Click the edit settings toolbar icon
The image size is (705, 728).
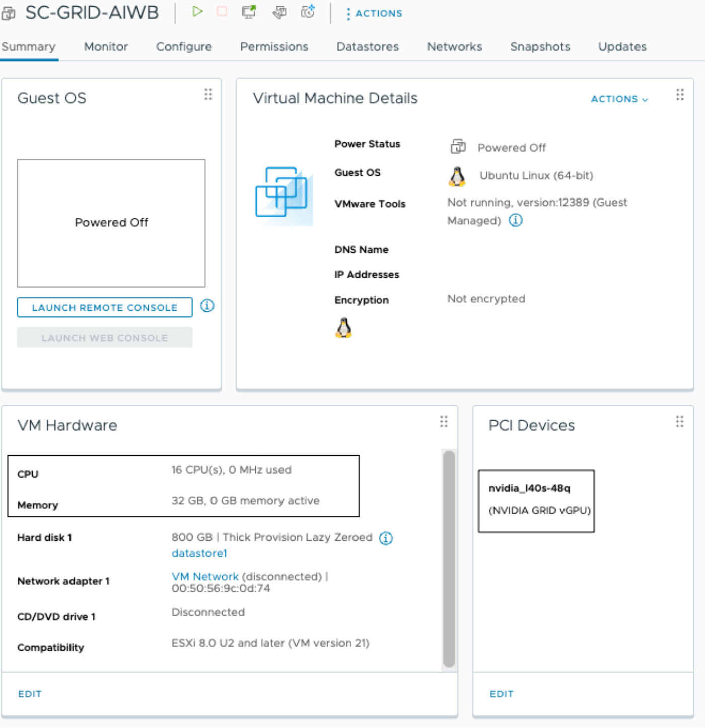pyautogui.click(x=279, y=12)
